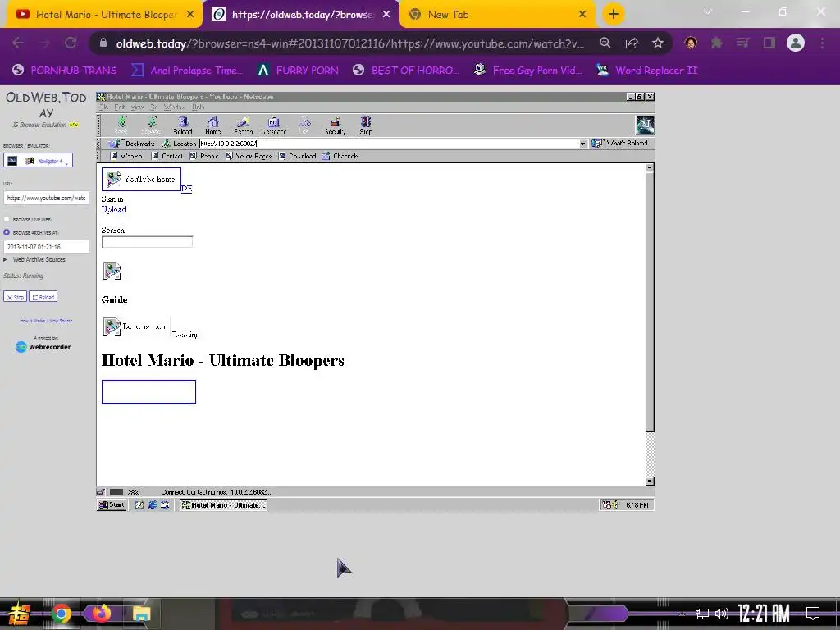Viewport: 840px width, 630px height.
Task: Click the Upload link on the page
Action: click(113, 209)
